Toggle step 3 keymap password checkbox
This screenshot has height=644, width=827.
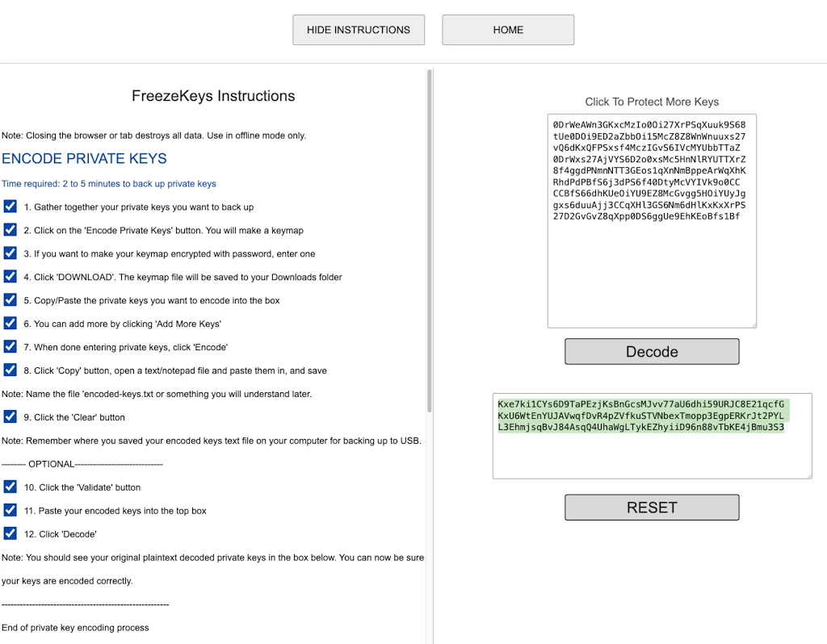pos(10,253)
